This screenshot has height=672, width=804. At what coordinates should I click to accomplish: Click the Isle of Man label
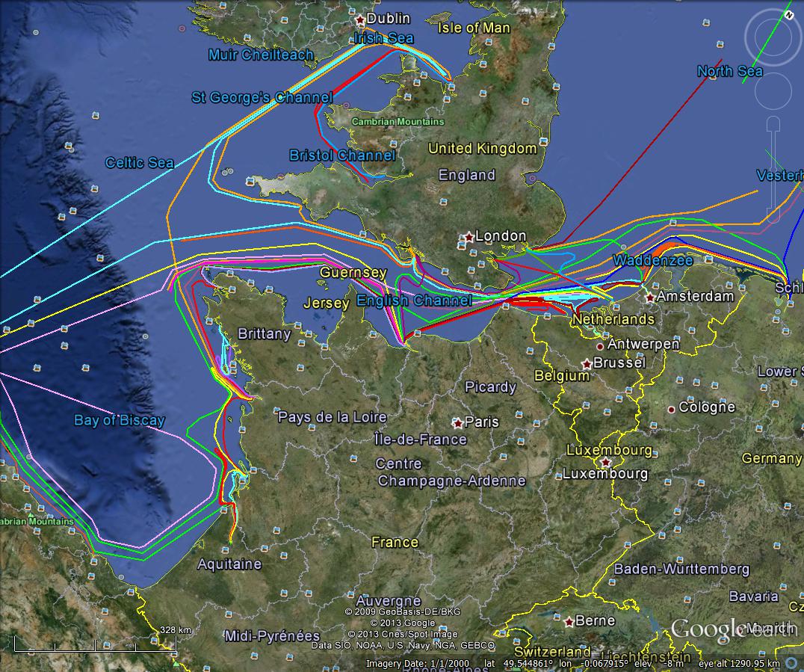pyautogui.click(x=474, y=28)
